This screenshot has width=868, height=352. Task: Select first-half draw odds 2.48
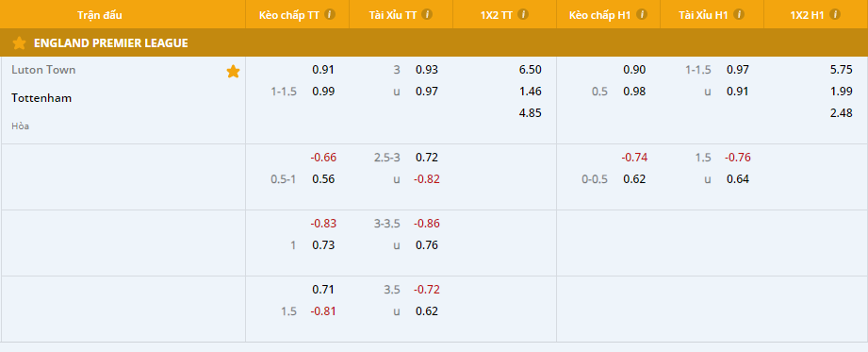pyautogui.click(x=842, y=113)
